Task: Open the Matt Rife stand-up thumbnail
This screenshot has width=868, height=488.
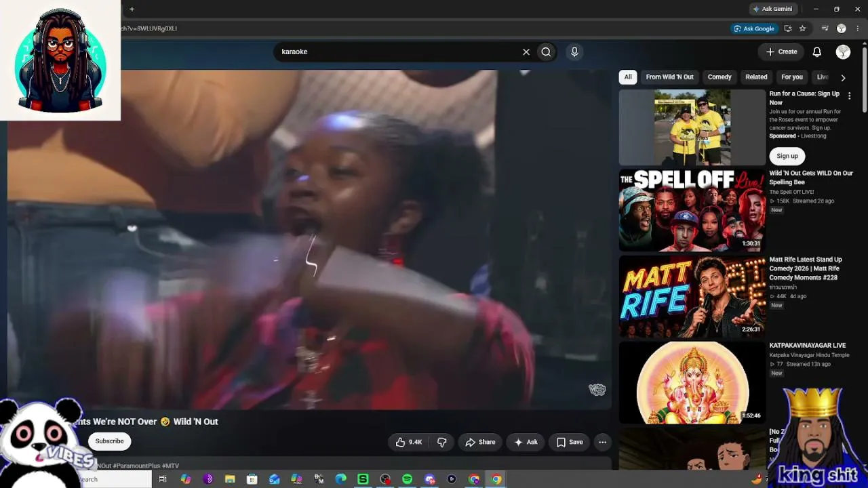Action: (x=692, y=296)
